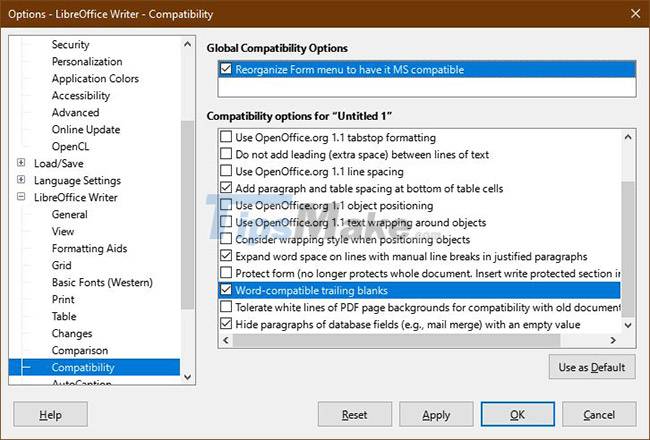Toggle Reorganize Form menu MS compatible checkbox
Image resolution: width=650 pixels, height=440 pixels.
tap(226, 69)
